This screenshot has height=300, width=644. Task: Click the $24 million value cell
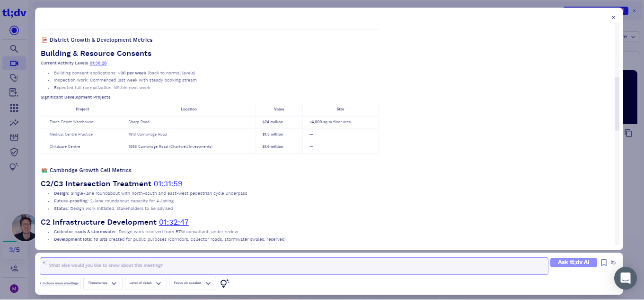tap(279, 122)
